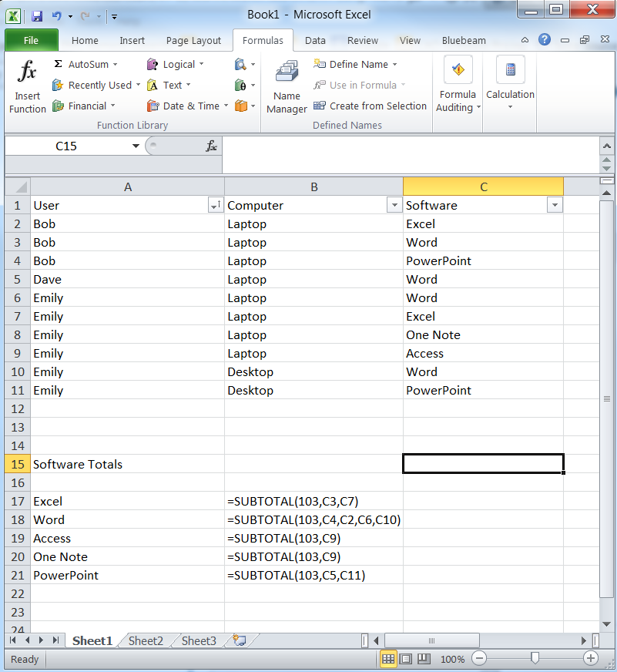Screen dimensions: 617x672
Task: Expand Customize Quick Access Toolbar dropdown
Action: pyautogui.click(x=115, y=17)
